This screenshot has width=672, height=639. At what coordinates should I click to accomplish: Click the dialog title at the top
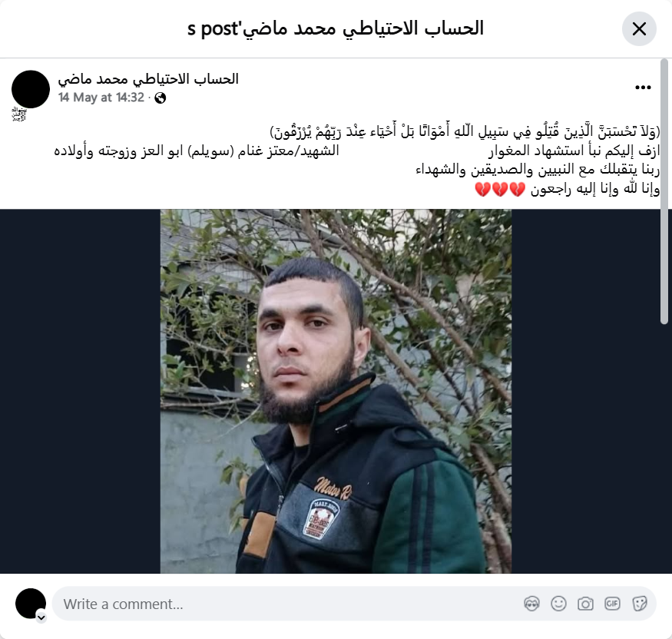[x=336, y=28]
